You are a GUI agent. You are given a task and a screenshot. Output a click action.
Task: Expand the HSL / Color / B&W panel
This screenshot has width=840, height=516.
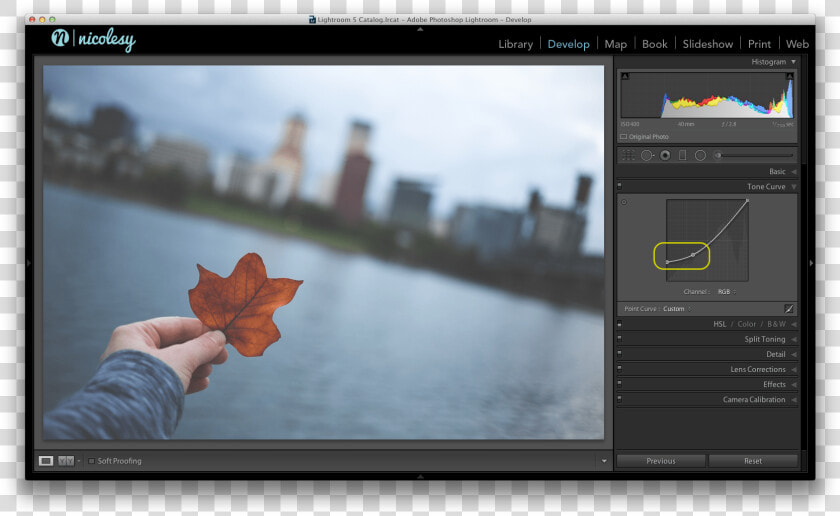click(x=793, y=324)
